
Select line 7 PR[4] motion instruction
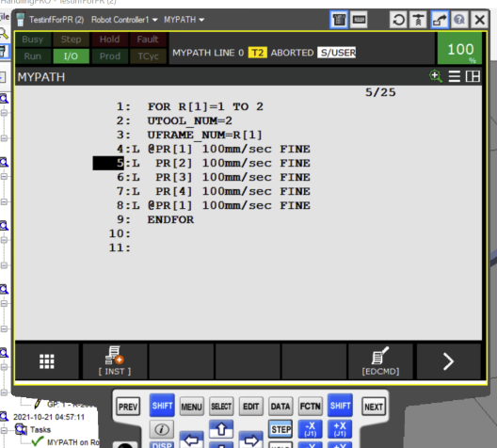click(x=214, y=191)
